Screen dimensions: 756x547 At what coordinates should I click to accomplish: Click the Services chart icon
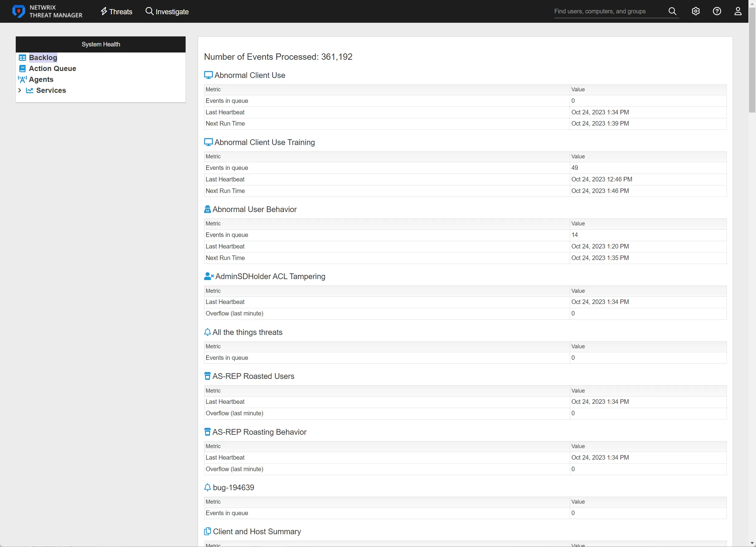(x=30, y=90)
